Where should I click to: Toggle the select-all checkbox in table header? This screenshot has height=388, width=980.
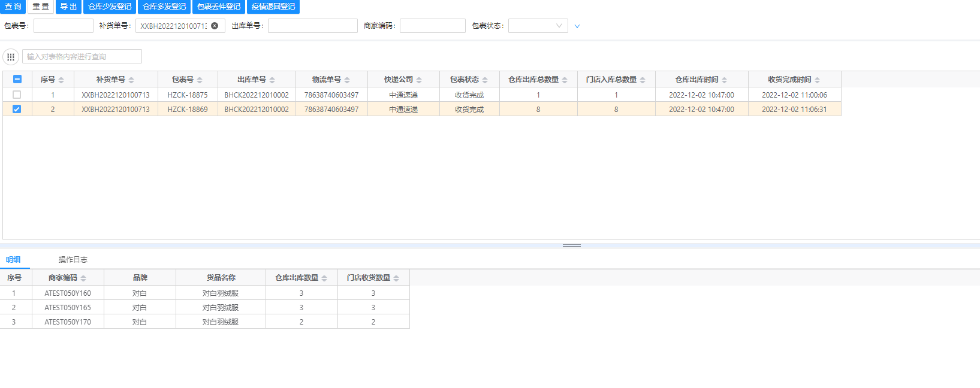pos(17,79)
